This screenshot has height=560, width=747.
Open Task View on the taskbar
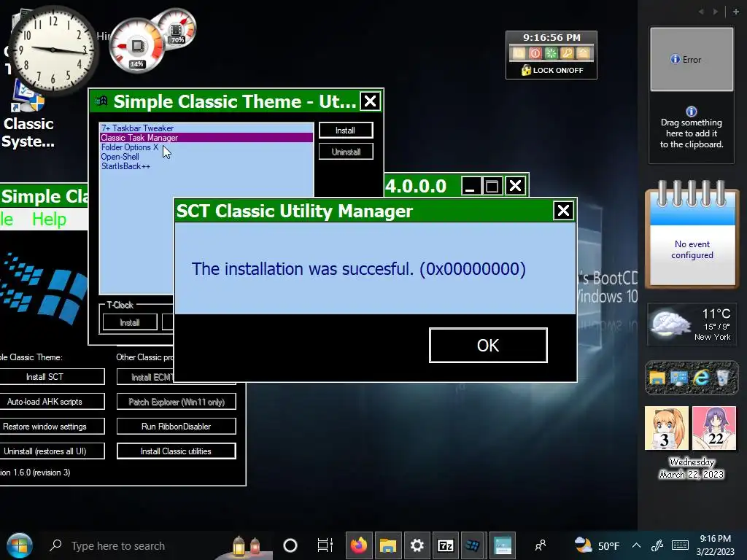(x=325, y=545)
